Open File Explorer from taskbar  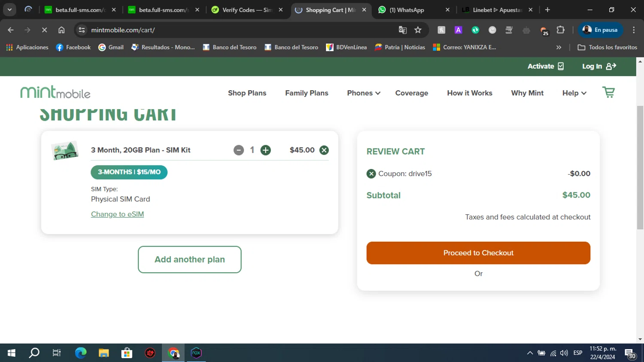[104, 353]
